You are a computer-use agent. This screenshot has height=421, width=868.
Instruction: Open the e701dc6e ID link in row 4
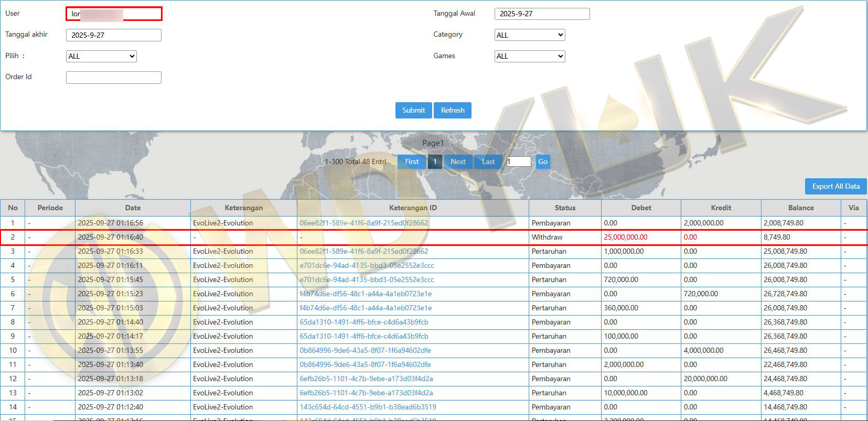point(367,265)
